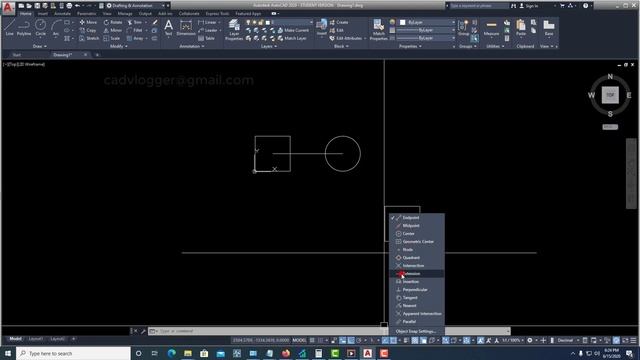The image size is (640, 360).
Task: Expand the Draw panel
Action: point(40,46)
